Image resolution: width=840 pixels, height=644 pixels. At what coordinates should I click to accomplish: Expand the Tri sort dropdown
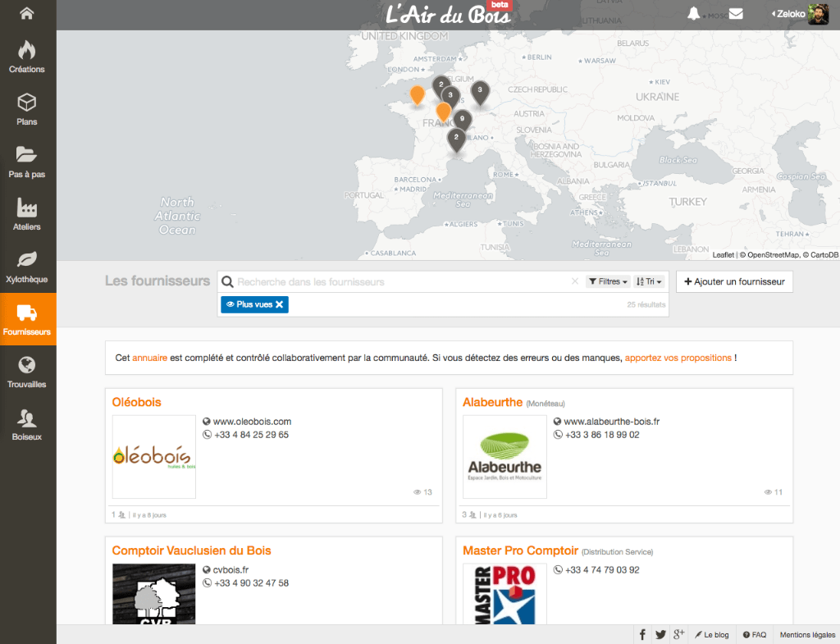coord(649,281)
